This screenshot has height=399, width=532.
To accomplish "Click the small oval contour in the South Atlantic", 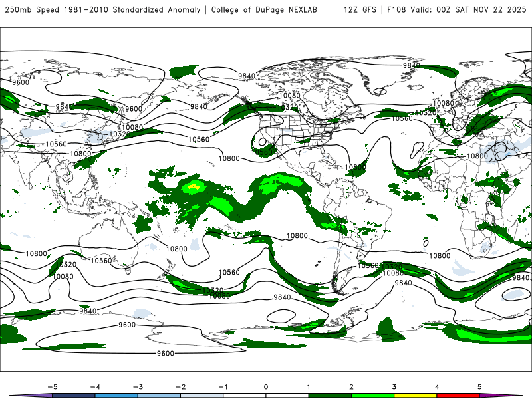I will 426,243.
